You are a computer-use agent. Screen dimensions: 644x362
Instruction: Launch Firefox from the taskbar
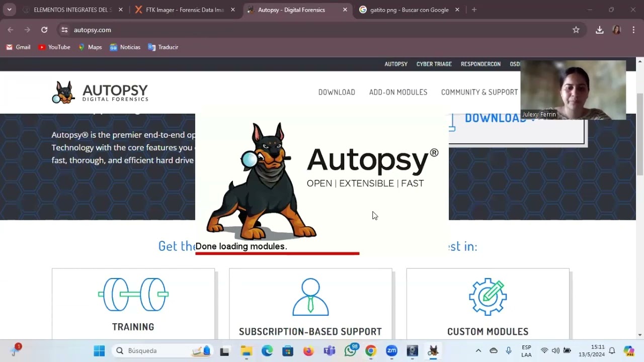click(x=308, y=350)
